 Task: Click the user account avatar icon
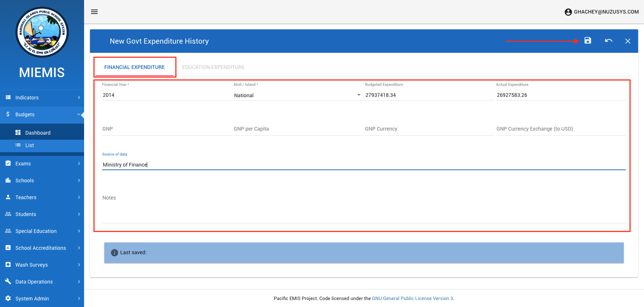(568, 12)
